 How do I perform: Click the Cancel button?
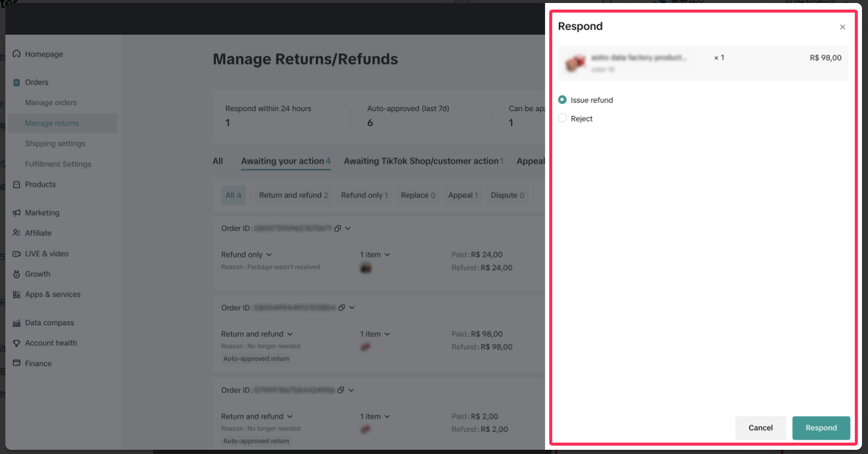coord(761,428)
